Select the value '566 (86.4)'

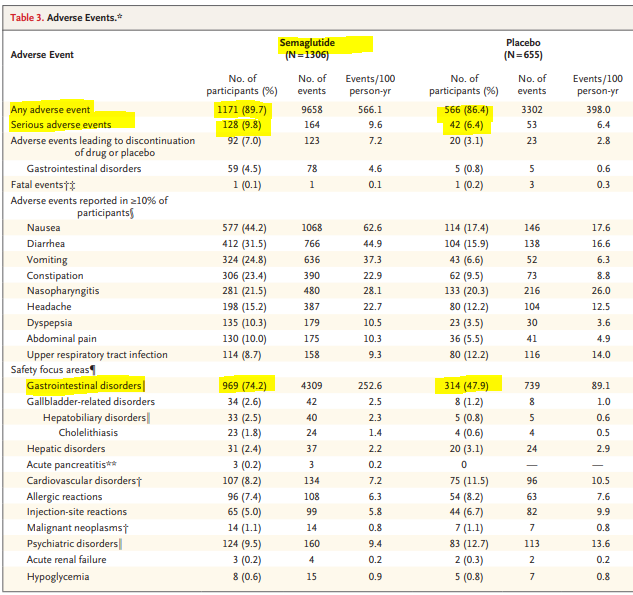pos(466,110)
